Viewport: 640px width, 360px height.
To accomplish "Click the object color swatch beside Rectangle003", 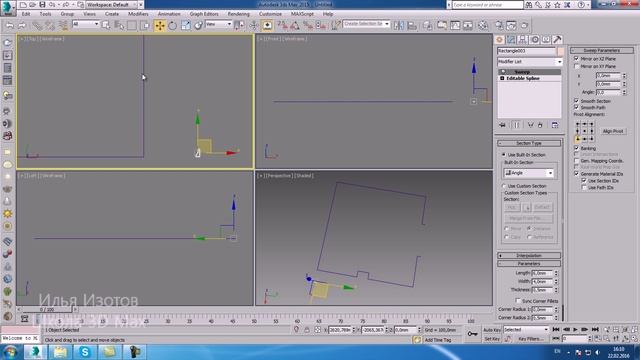I will [560, 51].
